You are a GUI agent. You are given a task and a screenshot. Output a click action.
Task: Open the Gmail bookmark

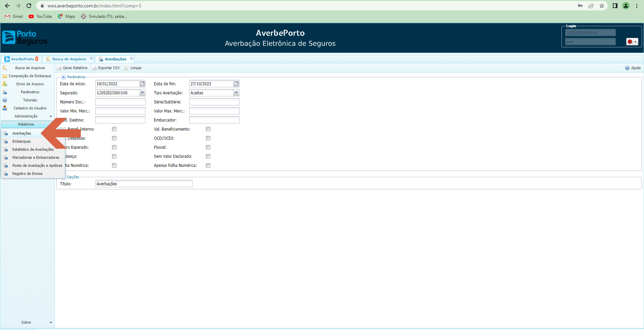click(14, 16)
